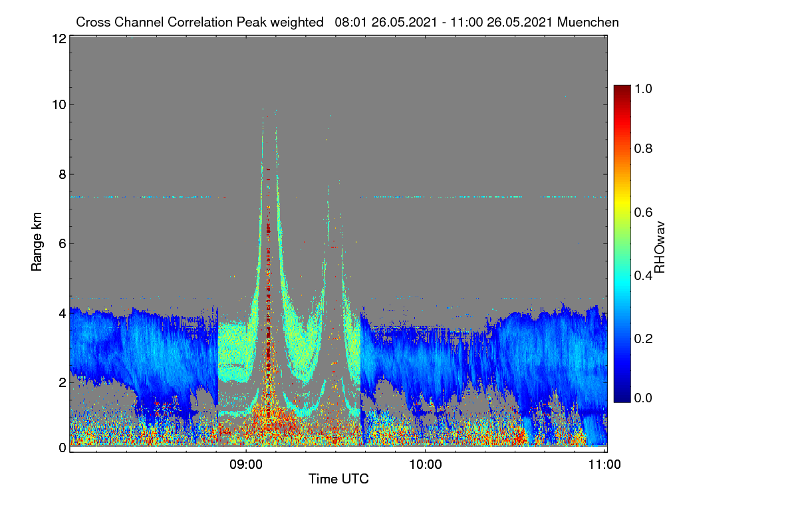Click the 'Time UTC' x-axis label

pos(338,479)
